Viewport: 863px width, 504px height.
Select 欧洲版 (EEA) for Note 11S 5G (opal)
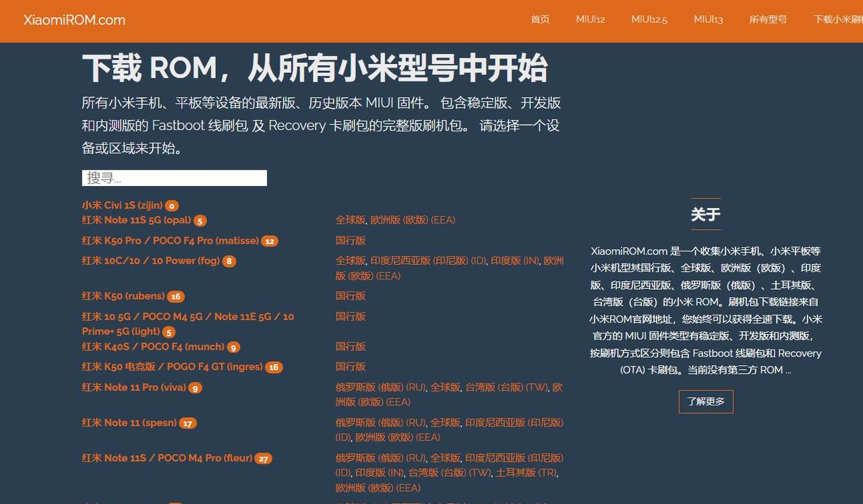[413, 220]
